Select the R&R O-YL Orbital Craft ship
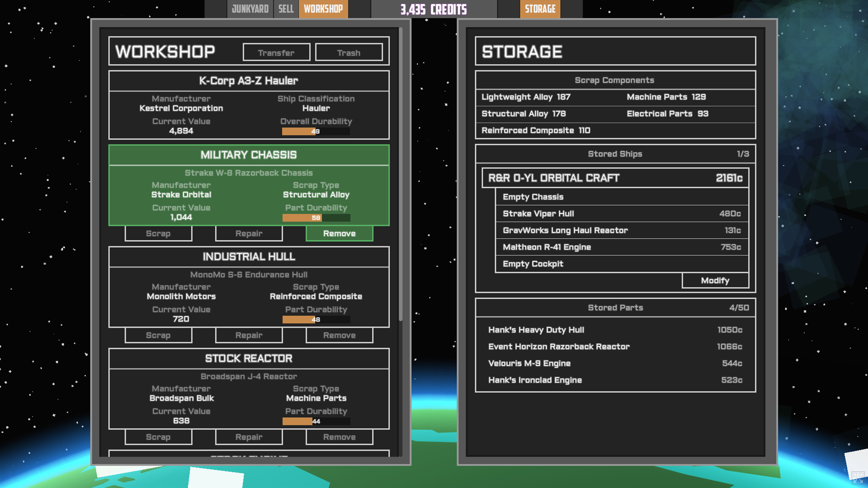The height and width of the screenshot is (488, 868). point(615,178)
